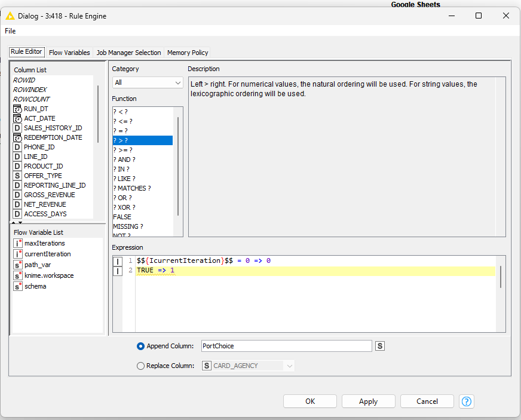Click the PortChoice column name field
The width and height of the screenshot is (521, 420).
(286, 346)
